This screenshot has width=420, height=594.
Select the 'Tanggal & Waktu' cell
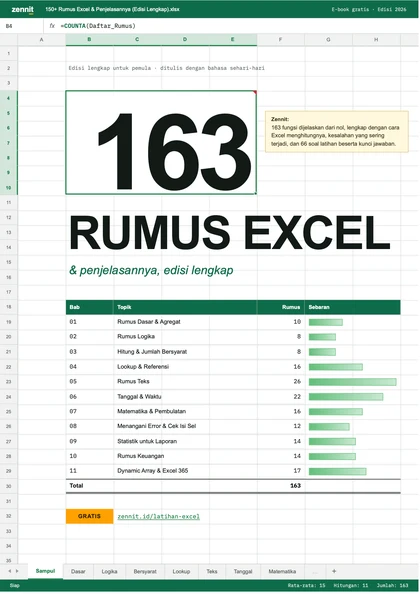click(185, 396)
